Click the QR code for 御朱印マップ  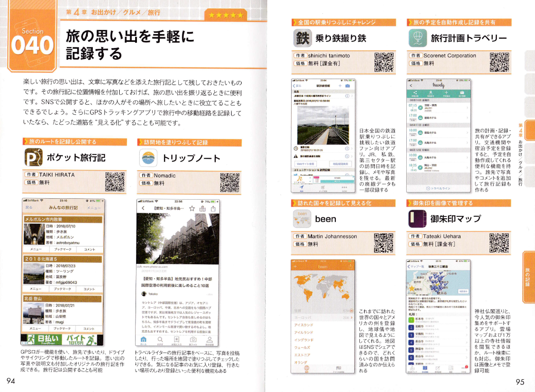click(x=499, y=242)
